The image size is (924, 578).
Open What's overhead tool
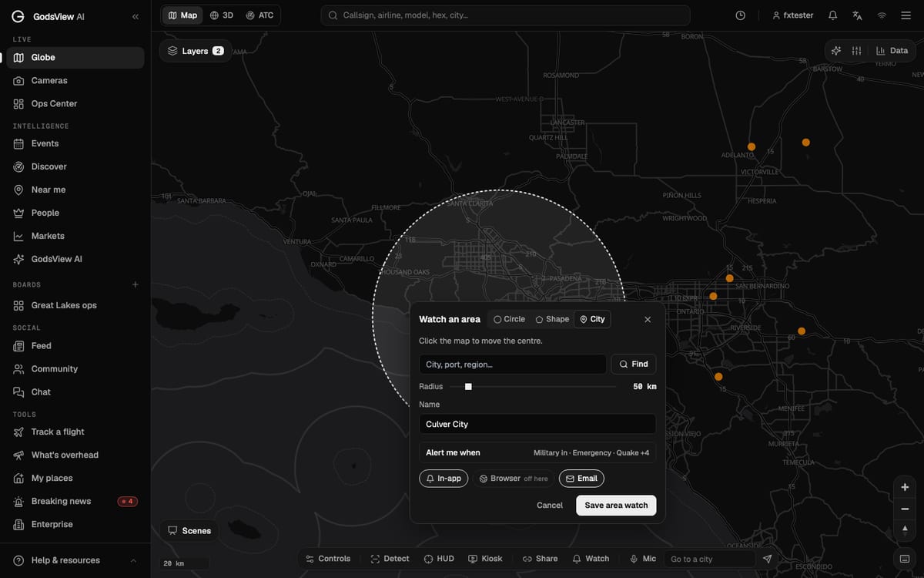[75, 455]
